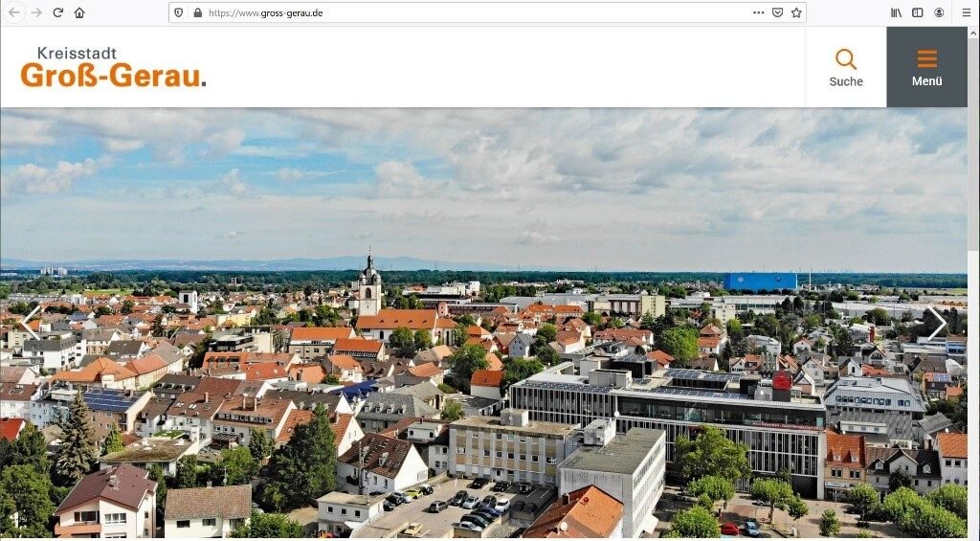The height and width of the screenshot is (541, 980).
Task: Open the Firefox account panel
Action: click(x=939, y=12)
